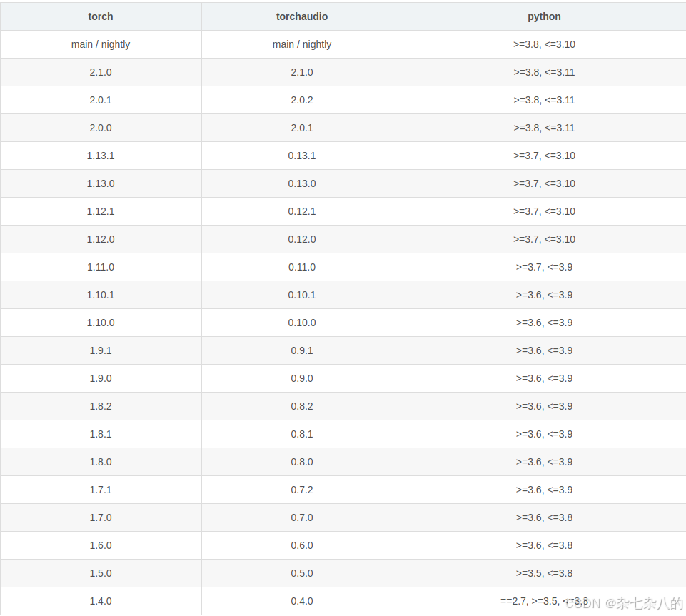Click python range for torch 2.1.0
Viewport: 686px width, 616px height.
544,72
